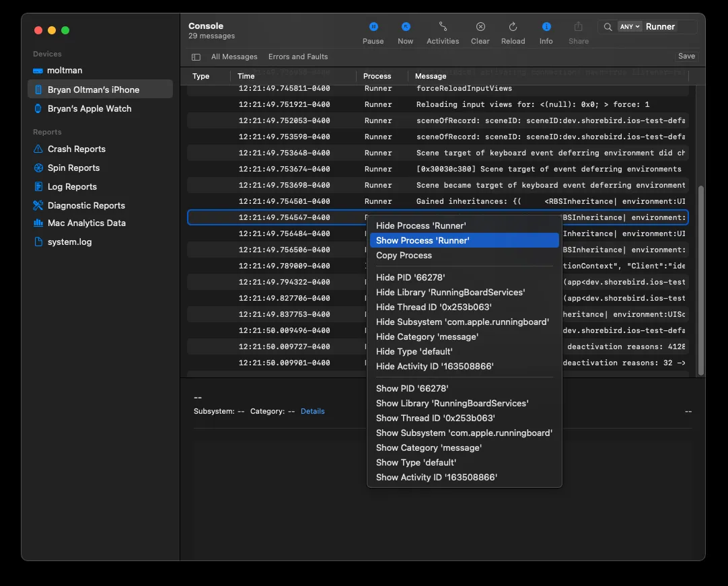Click the message list vertical scrollbar
The width and height of the screenshot is (728, 586).
[x=701, y=280]
